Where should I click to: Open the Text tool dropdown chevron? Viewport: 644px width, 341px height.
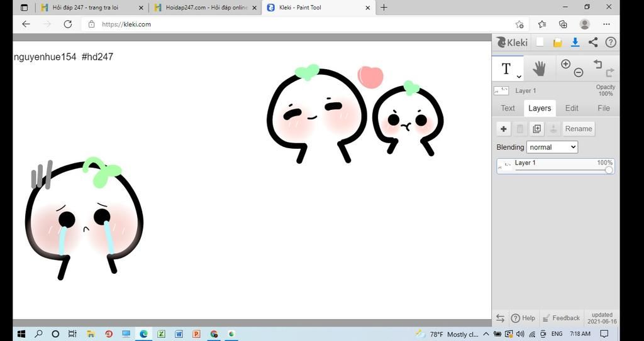click(519, 77)
